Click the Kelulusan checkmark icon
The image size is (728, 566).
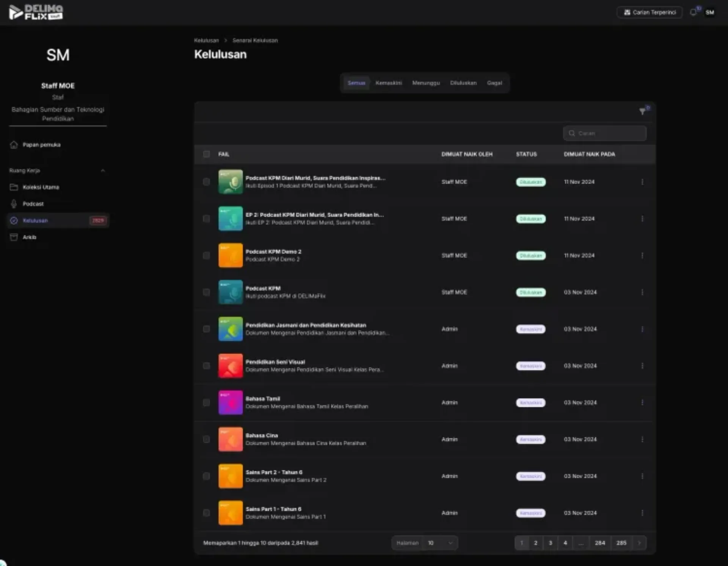click(14, 220)
